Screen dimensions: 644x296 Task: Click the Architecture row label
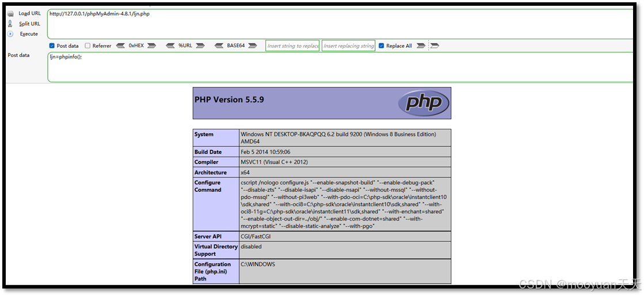pos(211,173)
